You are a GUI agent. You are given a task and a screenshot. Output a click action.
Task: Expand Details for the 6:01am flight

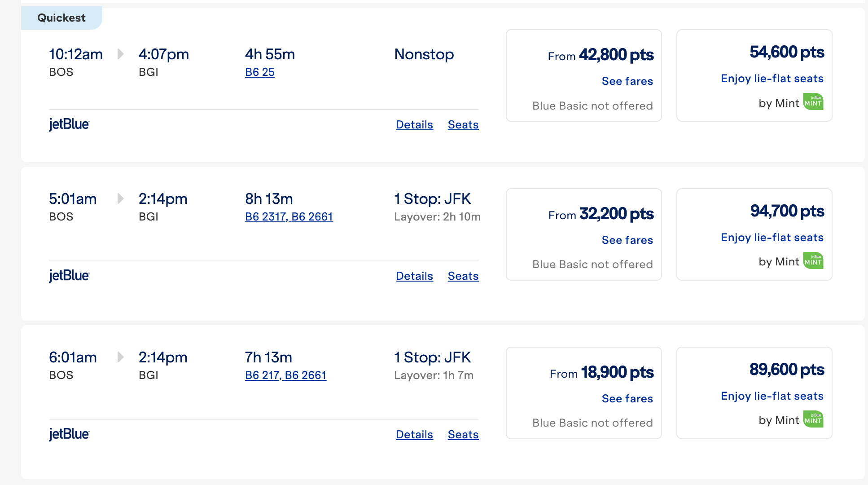point(414,434)
